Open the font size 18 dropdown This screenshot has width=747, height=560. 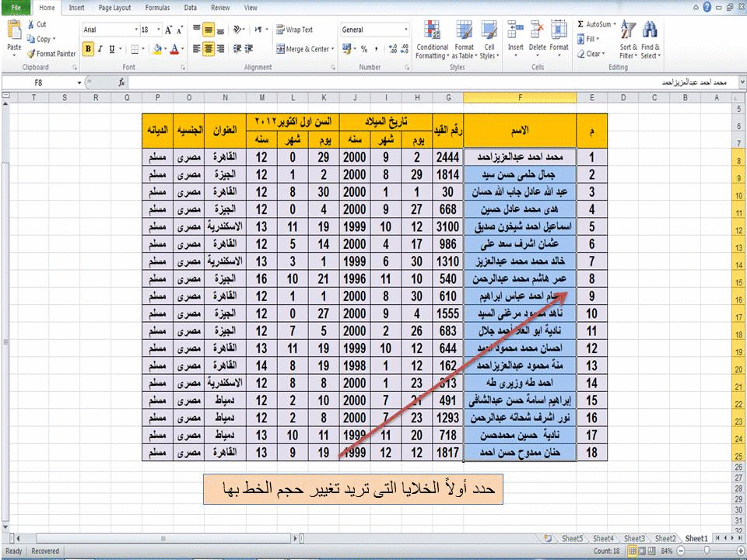click(159, 30)
